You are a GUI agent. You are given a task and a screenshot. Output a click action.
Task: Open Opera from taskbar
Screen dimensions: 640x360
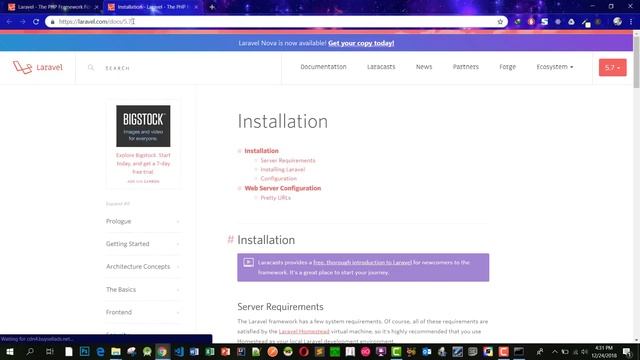(x=303, y=351)
